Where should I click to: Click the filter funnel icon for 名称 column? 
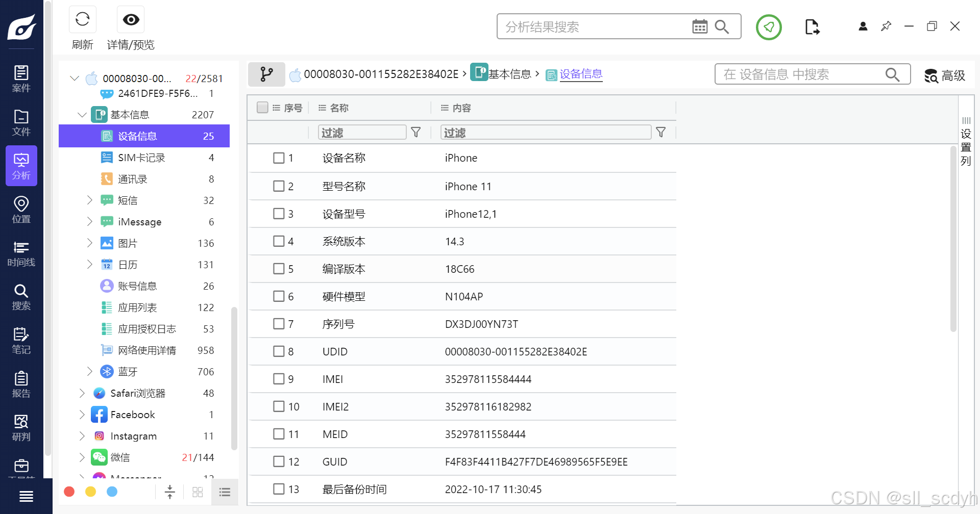pos(416,133)
